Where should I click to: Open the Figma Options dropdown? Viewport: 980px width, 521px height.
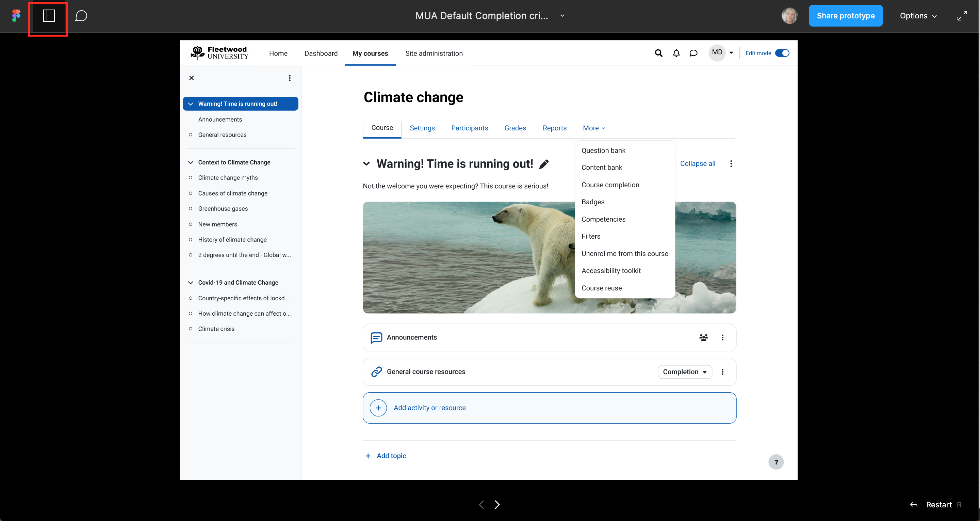(x=918, y=16)
